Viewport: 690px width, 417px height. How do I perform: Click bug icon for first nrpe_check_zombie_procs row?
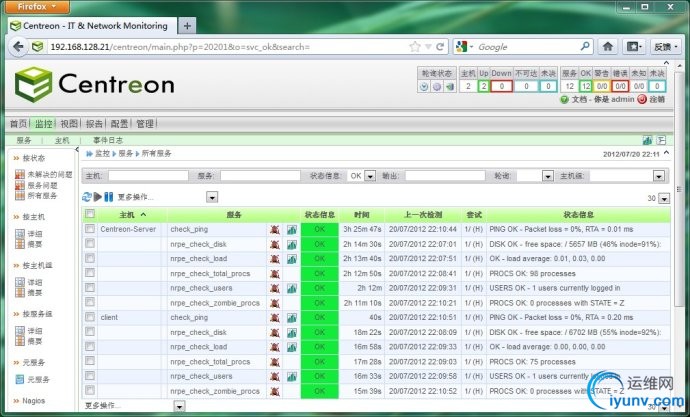275,304
